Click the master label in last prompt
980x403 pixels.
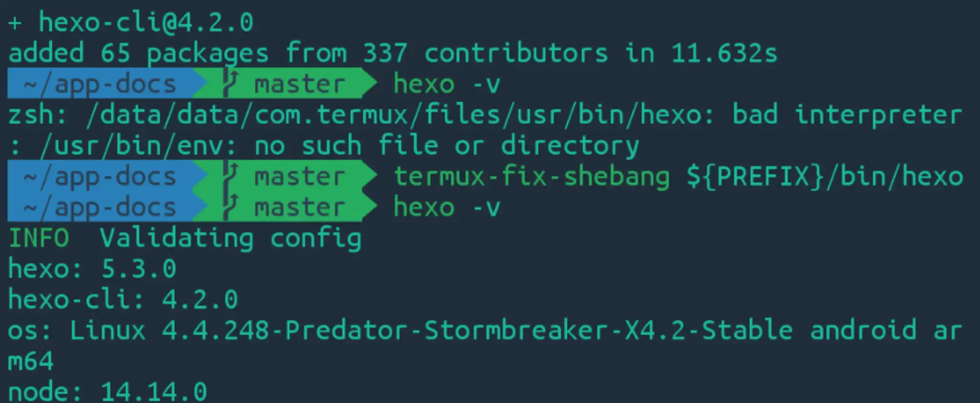(300, 208)
